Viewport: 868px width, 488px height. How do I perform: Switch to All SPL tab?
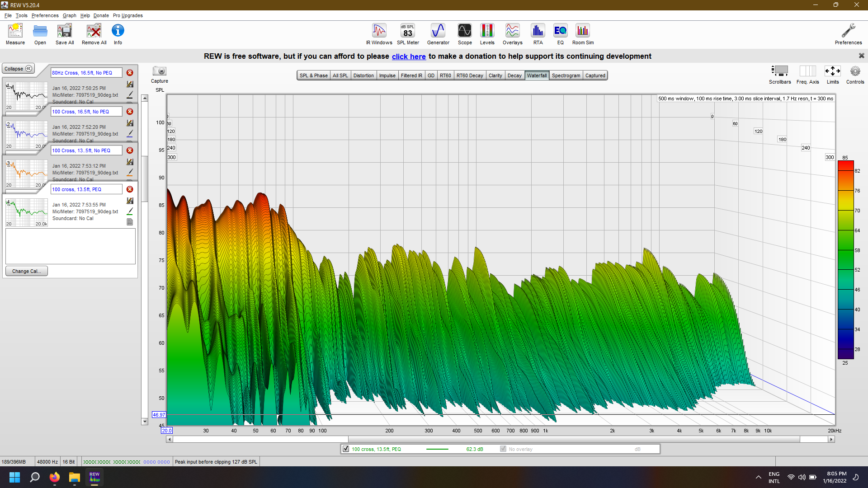340,75
